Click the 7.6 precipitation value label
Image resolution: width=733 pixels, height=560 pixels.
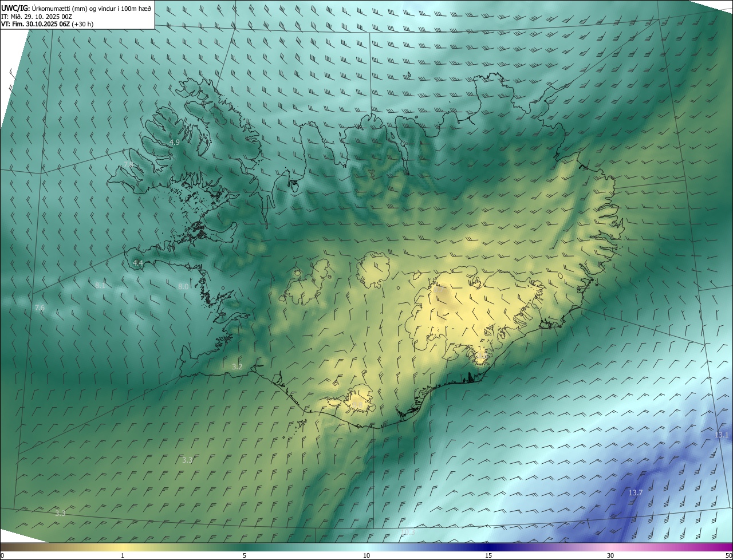pos(40,308)
